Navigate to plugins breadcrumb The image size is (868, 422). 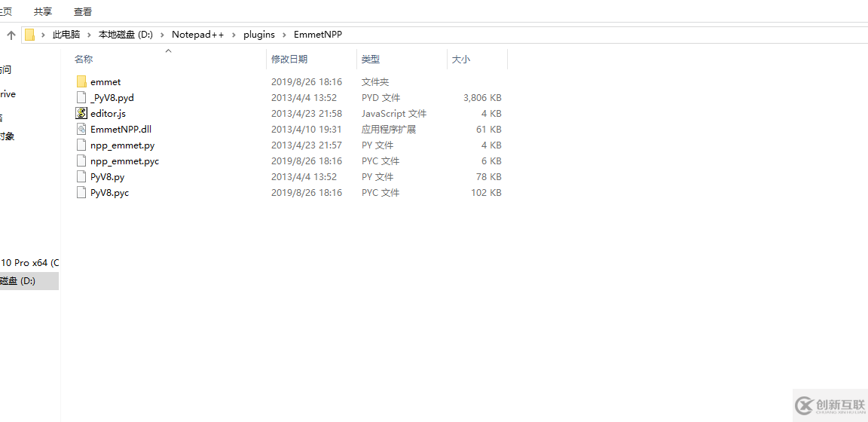259,35
